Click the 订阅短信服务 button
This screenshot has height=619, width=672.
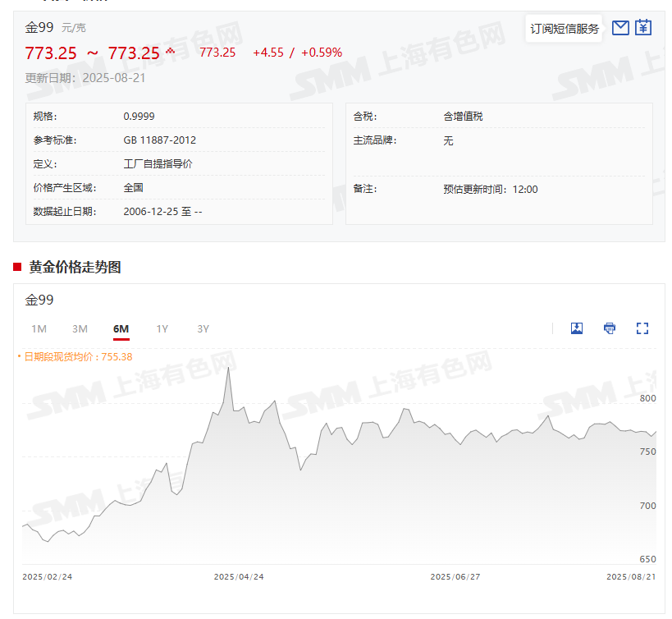tap(565, 29)
